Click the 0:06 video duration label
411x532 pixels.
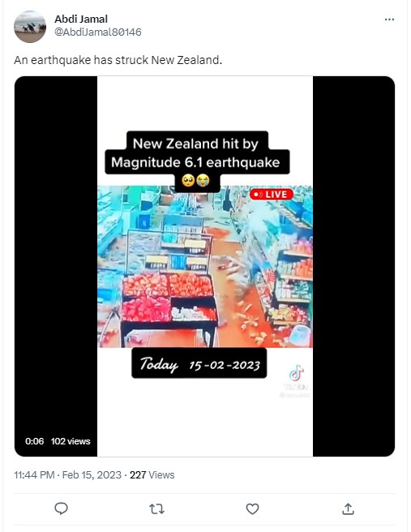pos(34,441)
